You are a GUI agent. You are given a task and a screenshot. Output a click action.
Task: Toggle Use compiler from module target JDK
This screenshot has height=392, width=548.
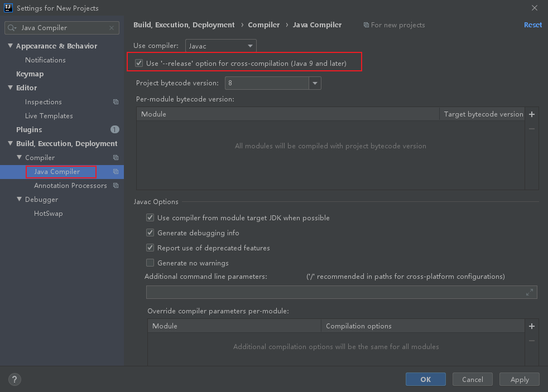pos(150,218)
